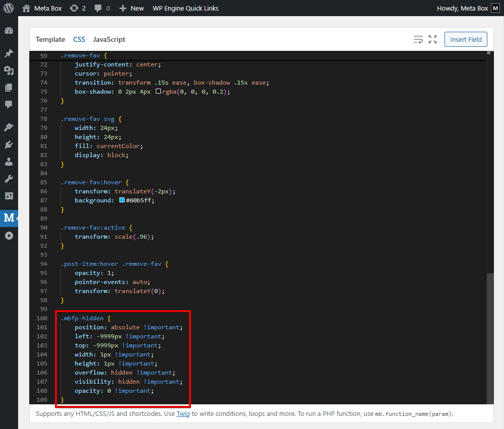Open Comments via the speech bubble icon
Screen dimensions: 504x429
click(x=9, y=104)
